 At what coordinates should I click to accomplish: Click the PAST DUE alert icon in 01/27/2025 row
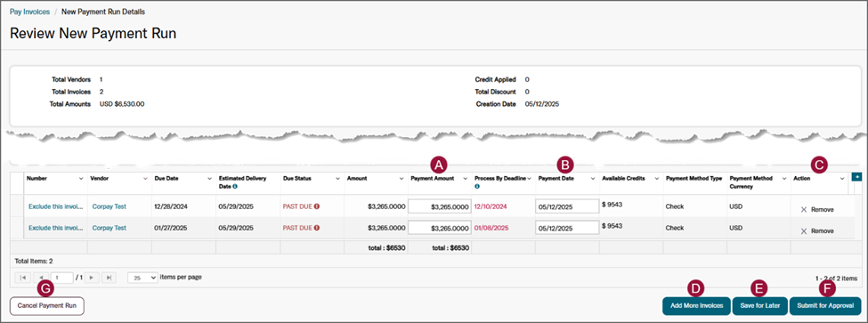317,227
